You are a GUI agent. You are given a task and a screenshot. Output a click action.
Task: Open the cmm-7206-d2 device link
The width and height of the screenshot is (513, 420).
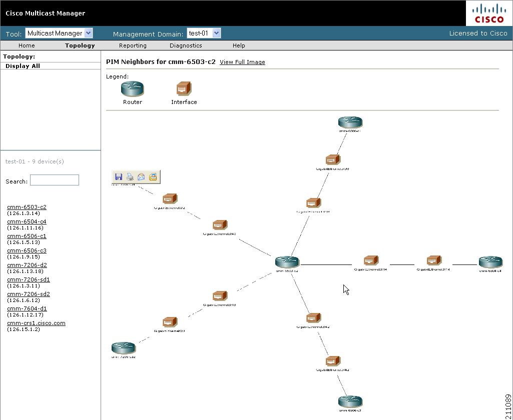tap(27, 265)
